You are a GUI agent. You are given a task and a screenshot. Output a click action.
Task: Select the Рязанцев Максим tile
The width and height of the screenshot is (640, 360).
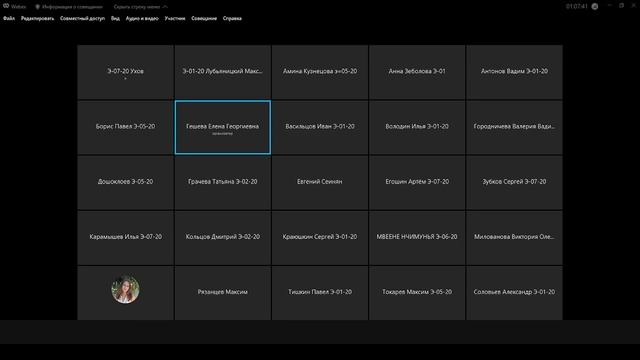tap(222, 293)
